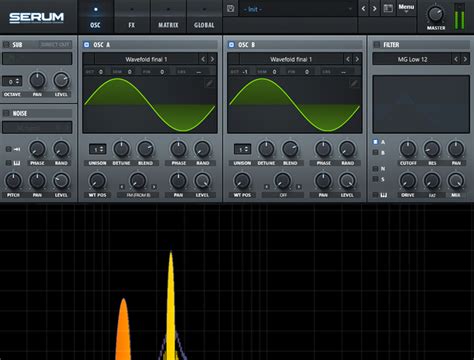This screenshot has height=360, width=474.
Task: Click the filter DRIVE knob
Action: click(408, 181)
